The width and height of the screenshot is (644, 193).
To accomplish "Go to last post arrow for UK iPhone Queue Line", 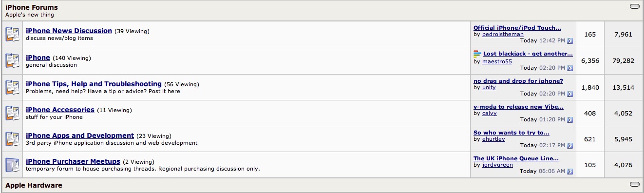I will tap(570, 172).
